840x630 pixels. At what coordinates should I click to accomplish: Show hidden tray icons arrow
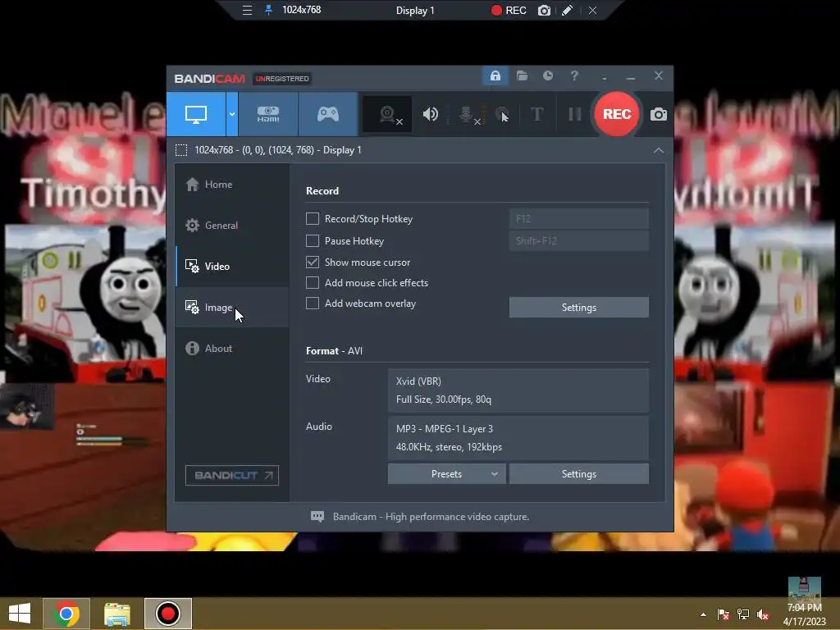[703, 614]
